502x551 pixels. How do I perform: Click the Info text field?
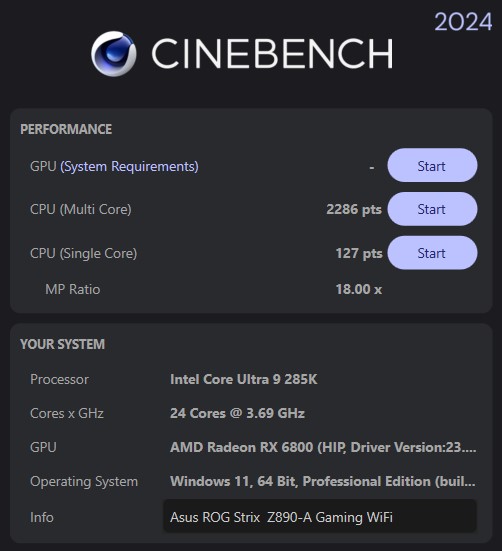(320, 517)
